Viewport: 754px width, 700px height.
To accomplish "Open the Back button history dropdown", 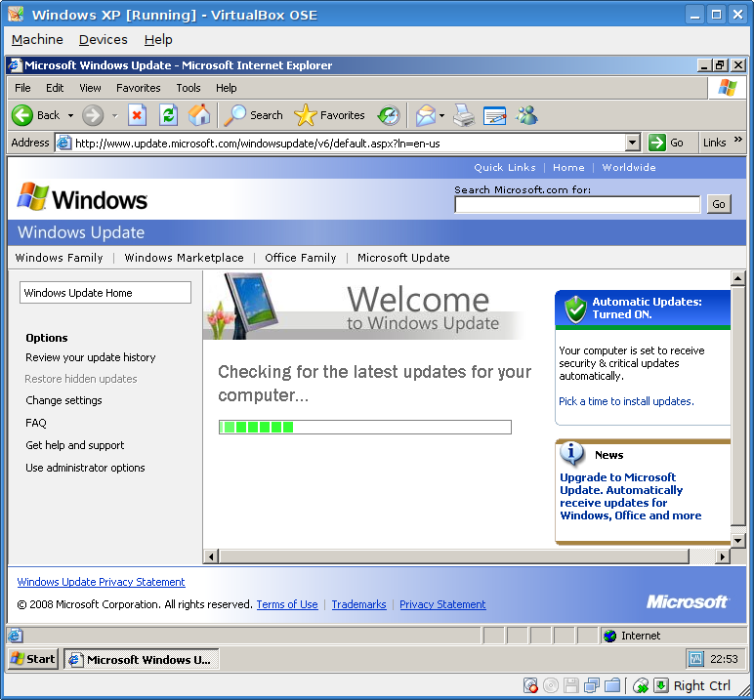I will click(70, 115).
